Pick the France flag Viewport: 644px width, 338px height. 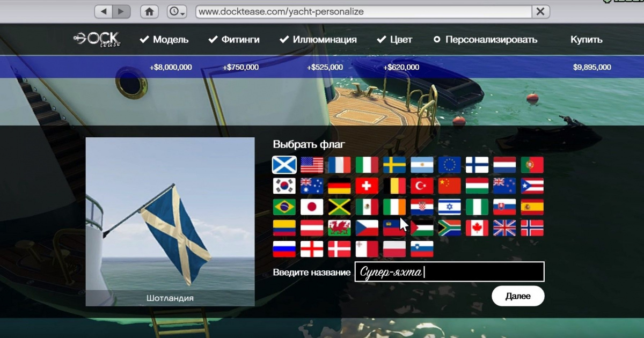(x=340, y=165)
